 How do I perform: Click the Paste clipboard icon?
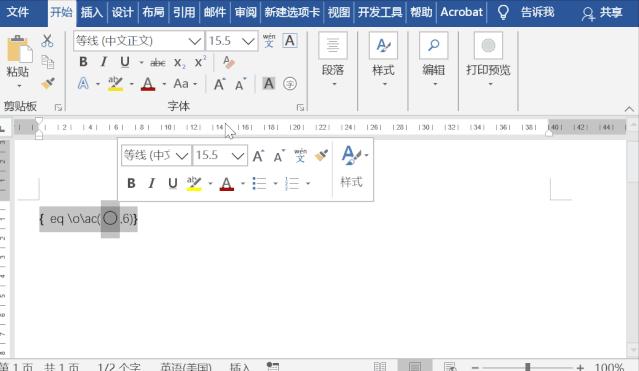coord(19,50)
